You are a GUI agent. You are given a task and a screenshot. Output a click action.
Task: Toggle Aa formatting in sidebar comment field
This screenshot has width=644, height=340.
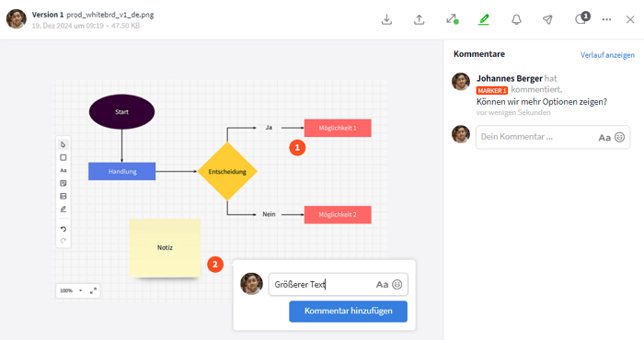(x=604, y=138)
